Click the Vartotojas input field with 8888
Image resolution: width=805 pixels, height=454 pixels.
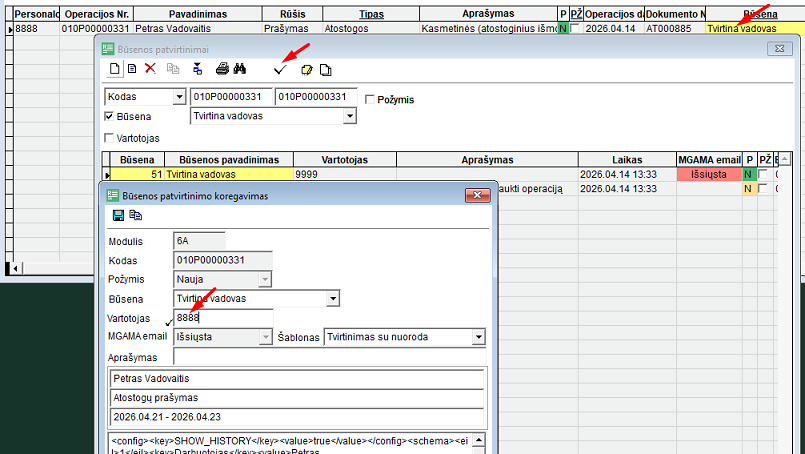tap(222, 317)
